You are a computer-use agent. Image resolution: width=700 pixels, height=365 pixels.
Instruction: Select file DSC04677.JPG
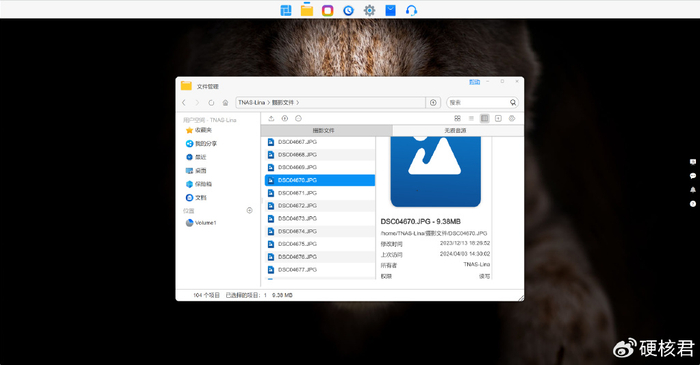pyautogui.click(x=320, y=270)
